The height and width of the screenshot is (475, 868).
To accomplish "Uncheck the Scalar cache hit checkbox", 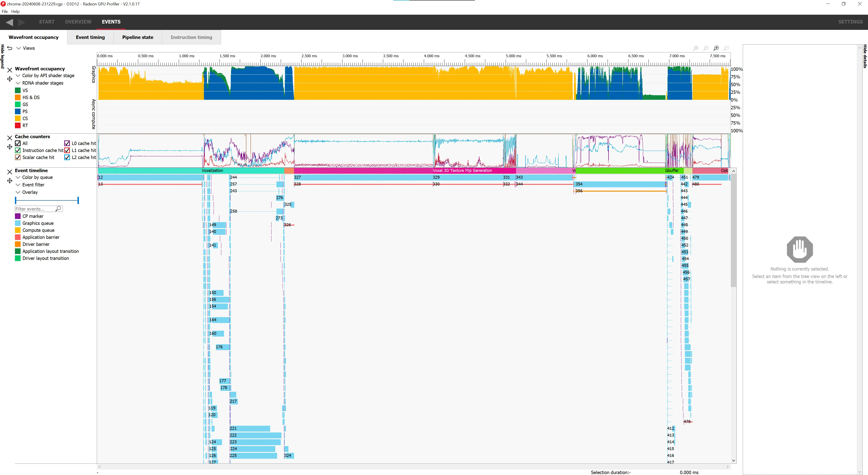I will coord(18,157).
